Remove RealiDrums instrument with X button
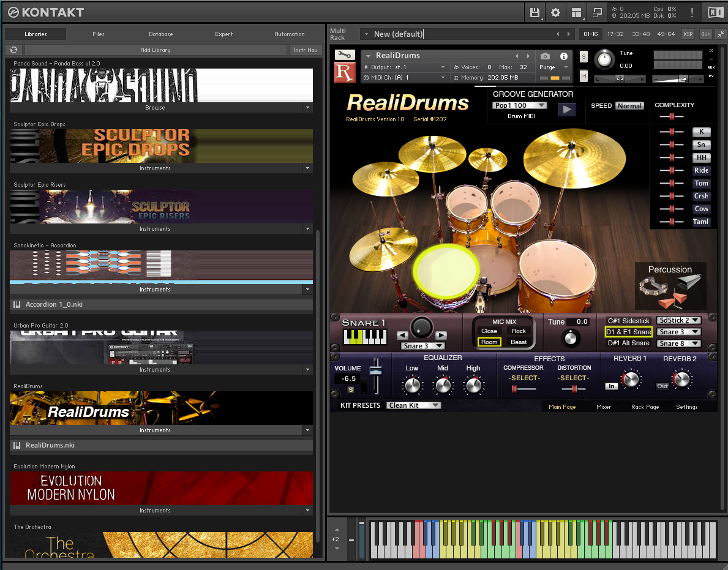The image size is (728, 570). [x=711, y=51]
